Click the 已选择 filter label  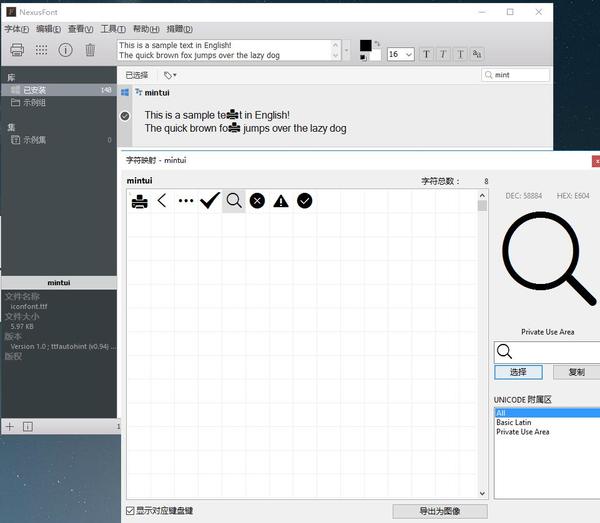click(x=137, y=75)
